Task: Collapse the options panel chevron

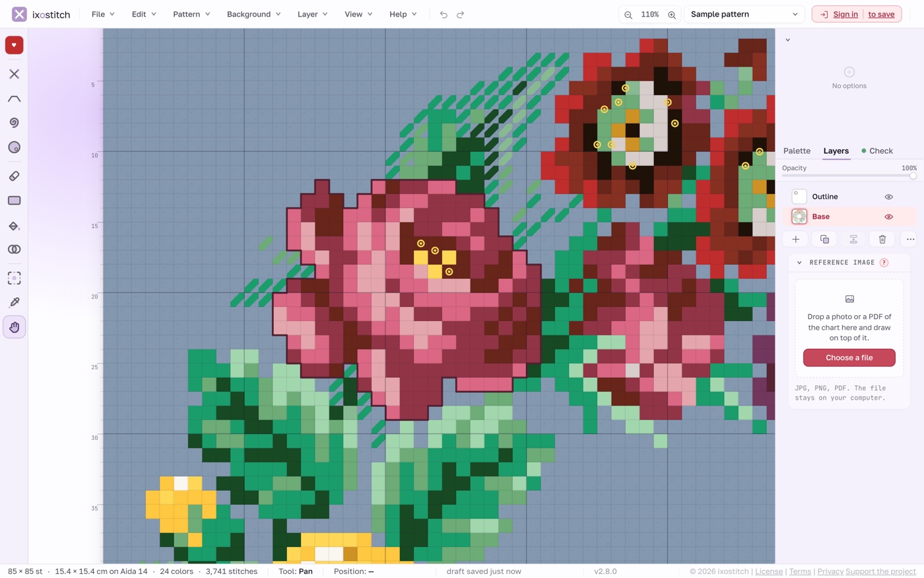Action: point(788,40)
